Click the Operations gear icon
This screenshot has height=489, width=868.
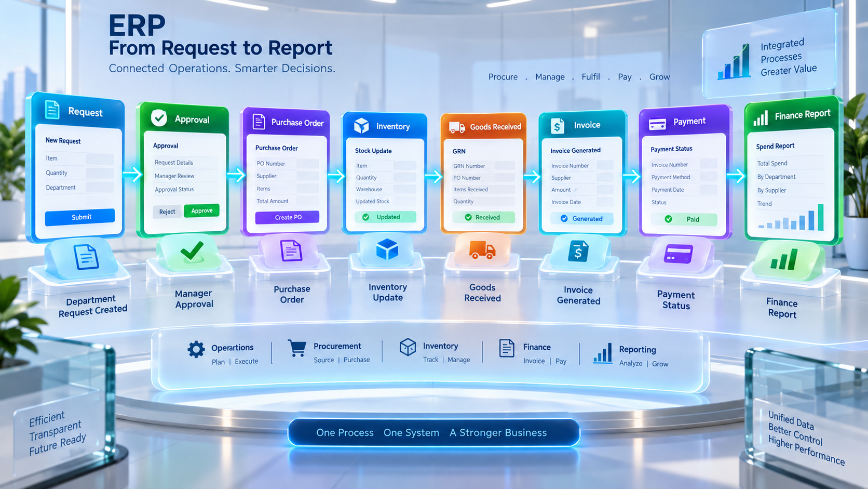click(196, 349)
